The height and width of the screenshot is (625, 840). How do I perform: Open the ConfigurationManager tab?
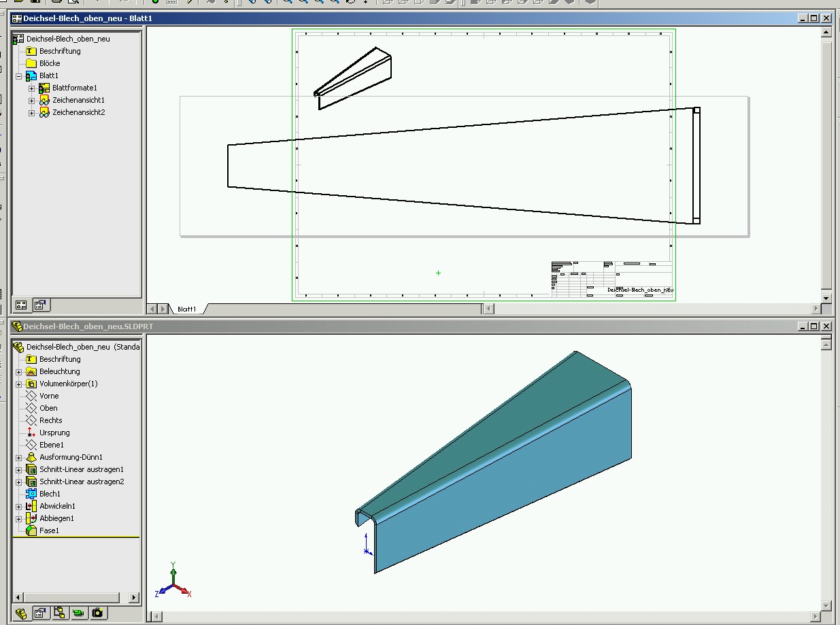pyautogui.click(x=59, y=613)
